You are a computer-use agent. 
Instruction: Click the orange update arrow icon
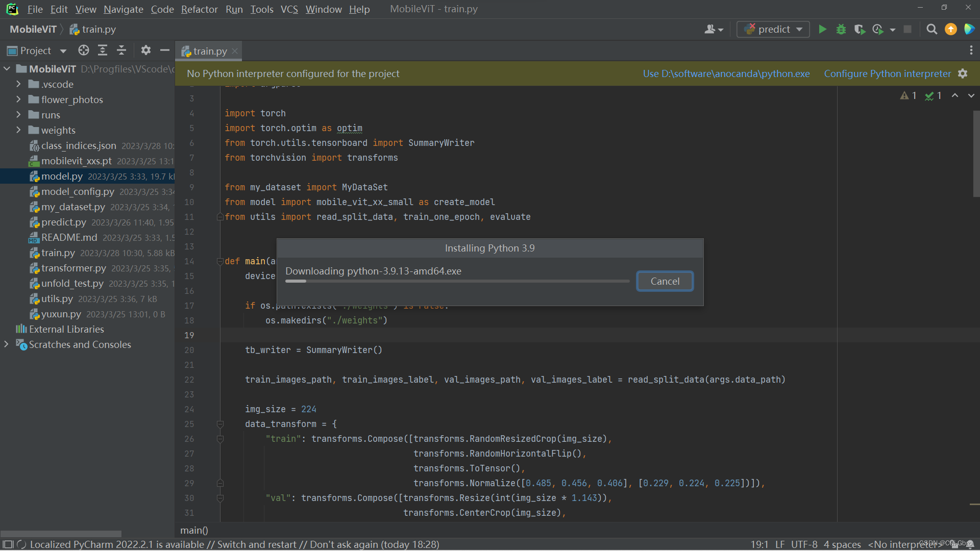point(950,30)
